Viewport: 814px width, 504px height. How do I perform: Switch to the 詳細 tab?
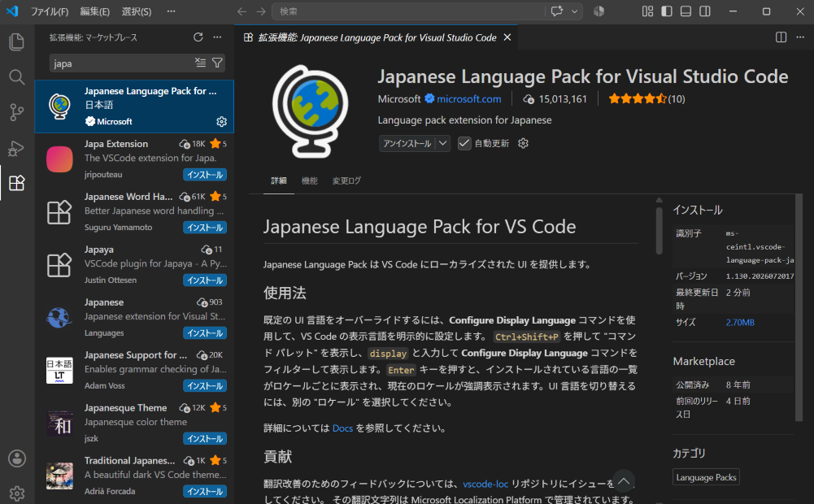coord(279,180)
